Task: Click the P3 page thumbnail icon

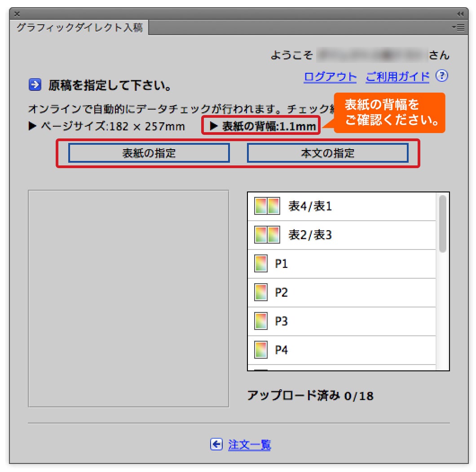Action: click(261, 321)
